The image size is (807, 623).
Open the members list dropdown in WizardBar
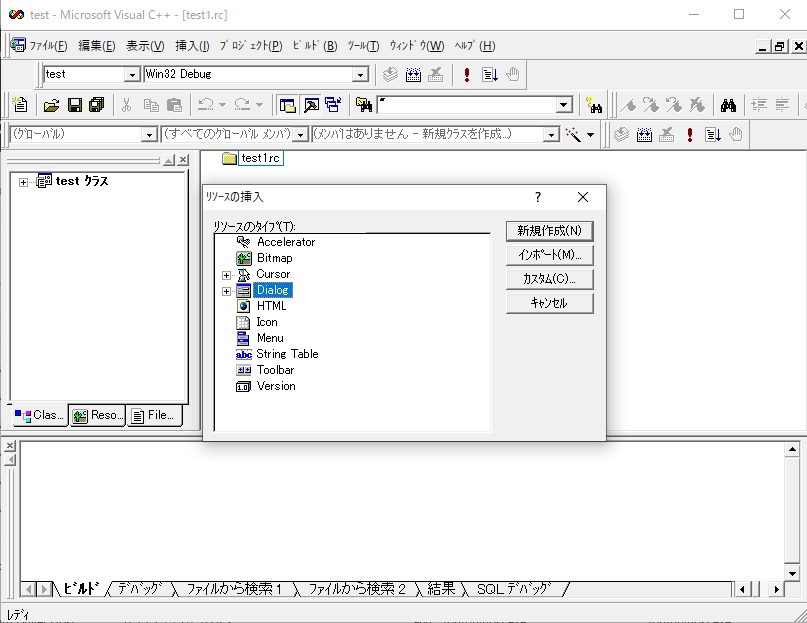click(x=551, y=135)
